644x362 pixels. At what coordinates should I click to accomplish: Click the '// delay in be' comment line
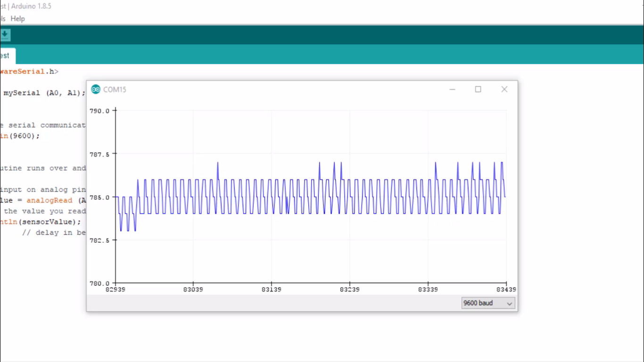54,232
